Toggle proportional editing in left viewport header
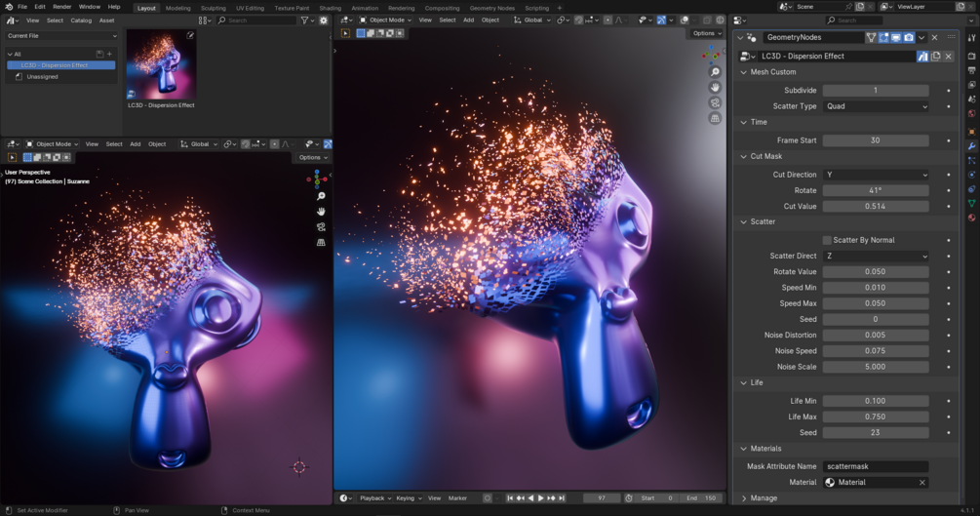 coord(274,143)
